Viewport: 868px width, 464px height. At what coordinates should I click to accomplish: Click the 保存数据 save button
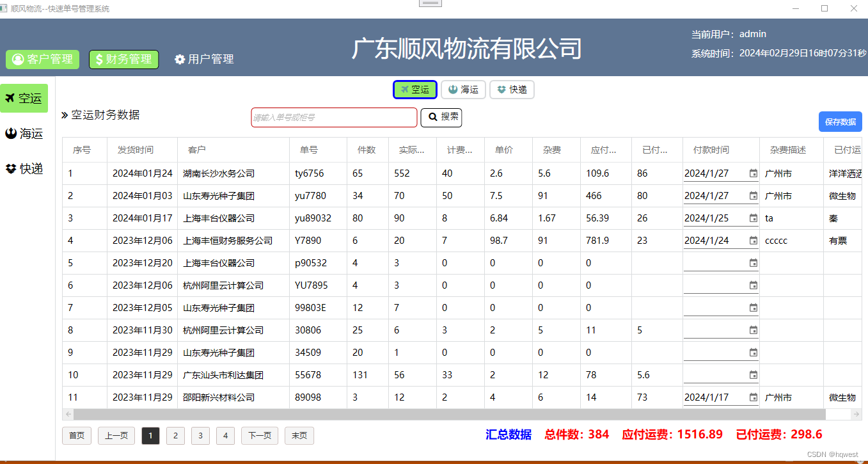point(840,122)
